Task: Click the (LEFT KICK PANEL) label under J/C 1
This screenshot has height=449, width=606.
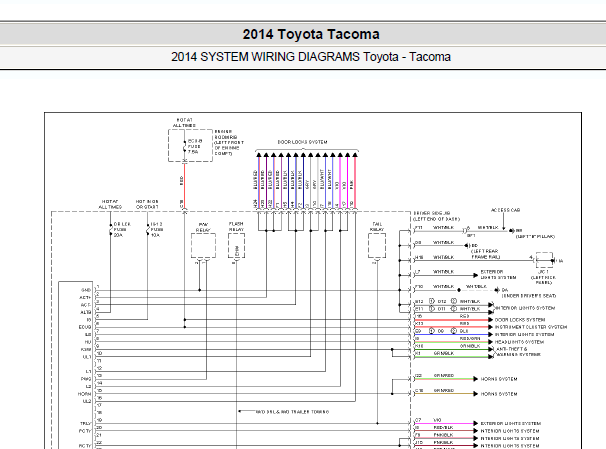Action: [x=543, y=280]
